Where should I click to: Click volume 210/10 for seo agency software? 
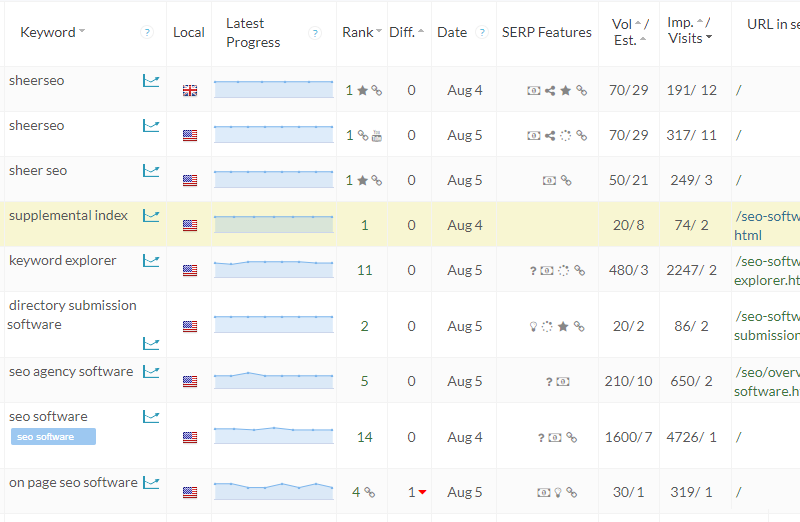pyautogui.click(x=628, y=381)
